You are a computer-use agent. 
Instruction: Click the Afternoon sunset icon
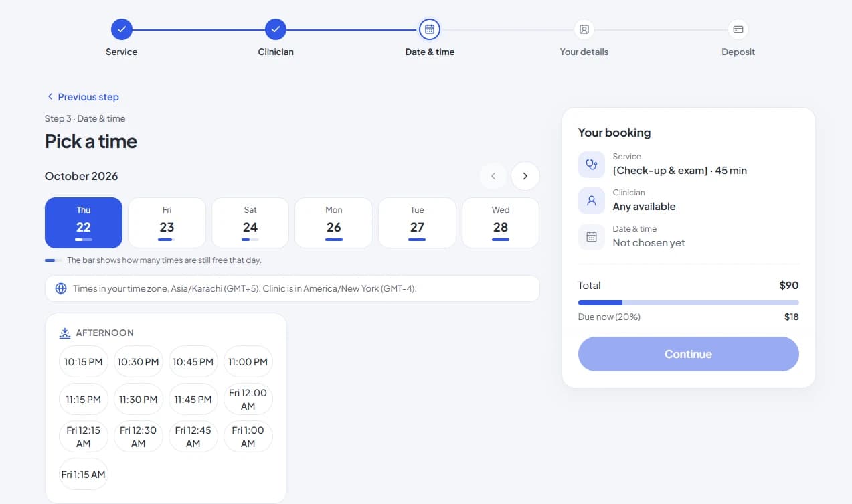(65, 333)
